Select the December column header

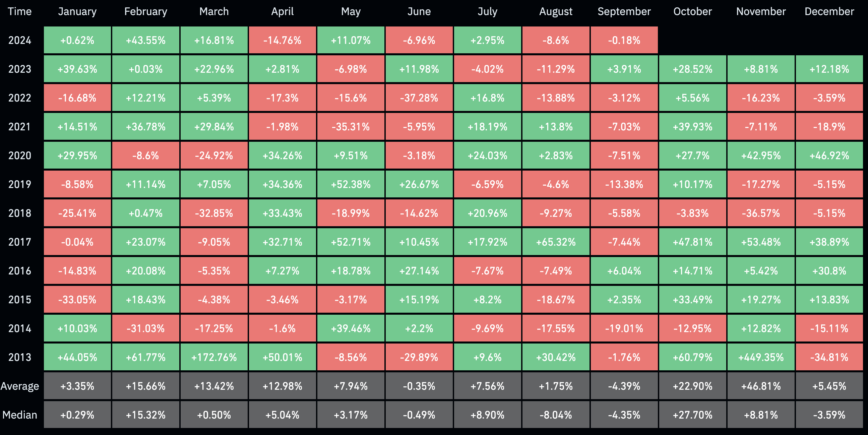click(x=829, y=11)
